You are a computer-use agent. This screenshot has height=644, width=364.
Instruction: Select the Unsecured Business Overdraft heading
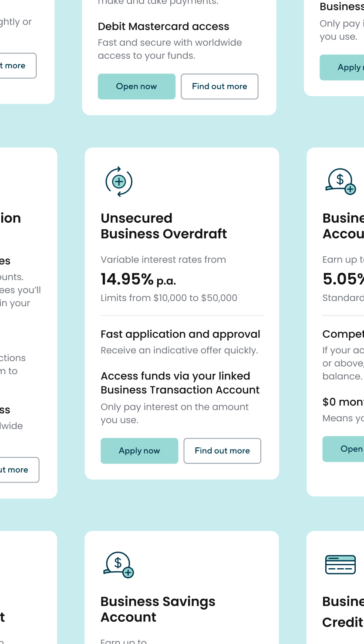click(164, 226)
